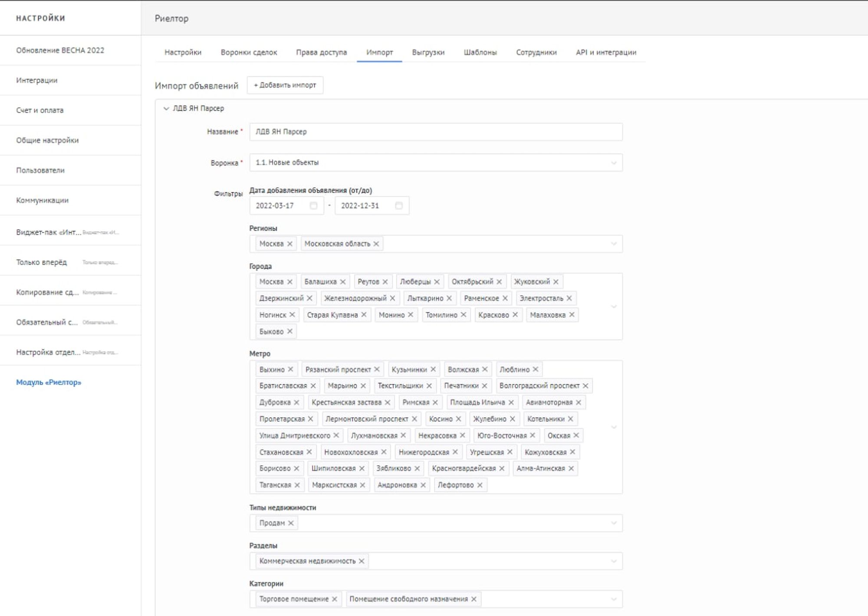Image resolution: width=868 pixels, height=616 pixels.
Task: Click the Название input field
Action: click(435, 132)
